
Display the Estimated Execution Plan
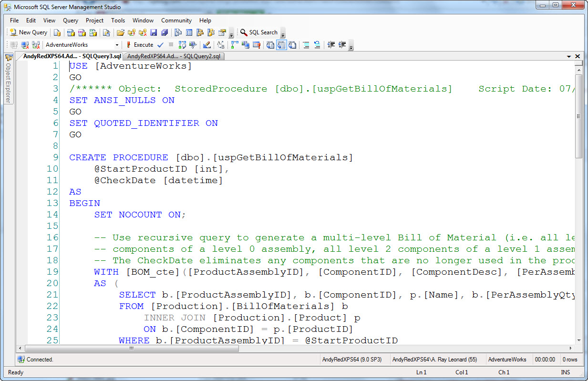(x=182, y=45)
